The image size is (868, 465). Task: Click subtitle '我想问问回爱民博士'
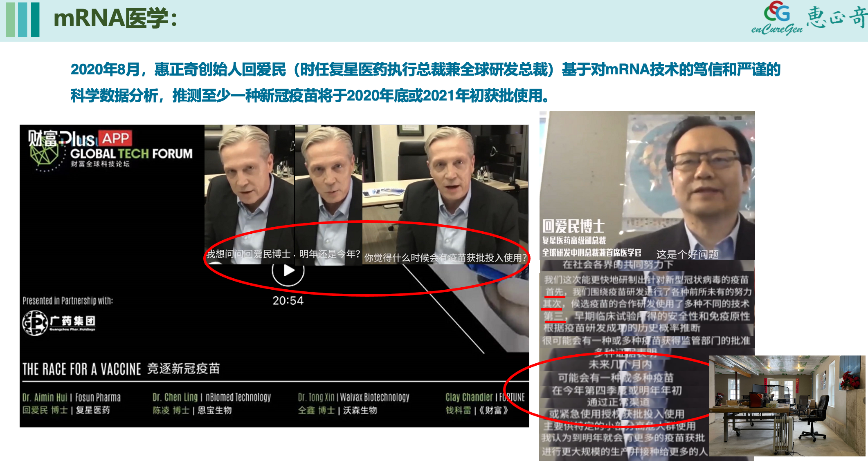click(248, 254)
